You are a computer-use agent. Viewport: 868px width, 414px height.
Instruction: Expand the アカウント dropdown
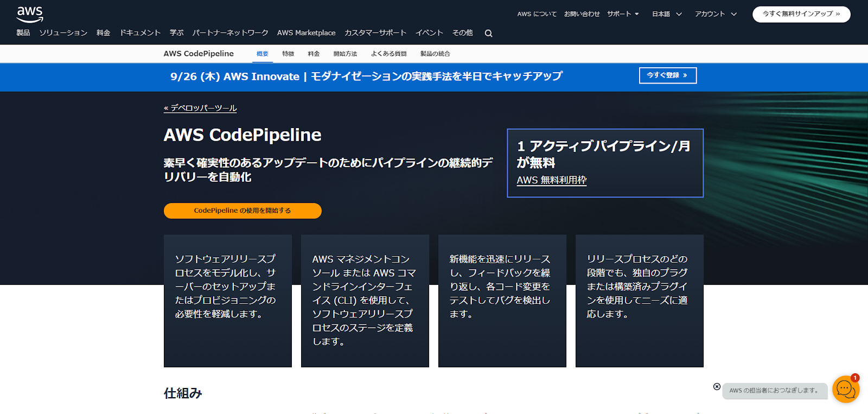[x=716, y=14]
